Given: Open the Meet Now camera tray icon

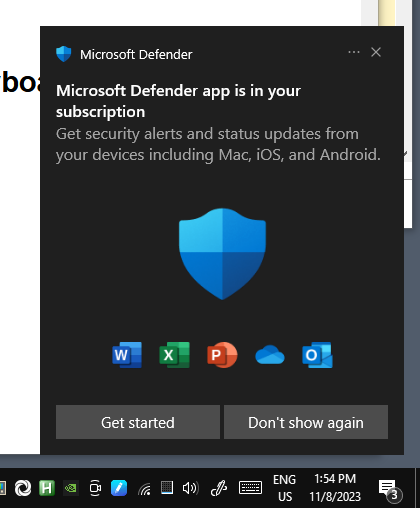Looking at the screenshot, I should (x=95, y=488).
